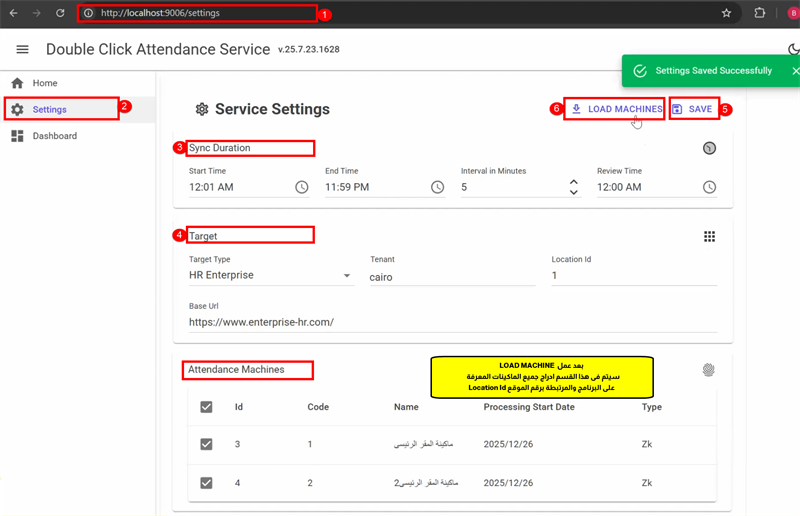Bookmark page with the star icon
This screenshot has height=516, width=800.
(x=727, y=14)
